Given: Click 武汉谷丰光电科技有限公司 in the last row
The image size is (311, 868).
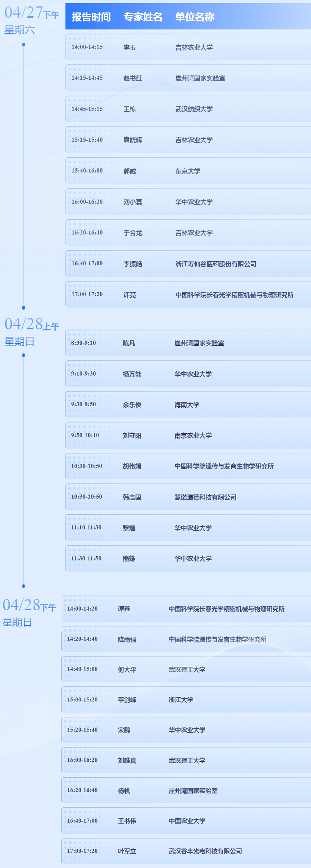Looking at the screenshot, I should (x=205, y=851).
